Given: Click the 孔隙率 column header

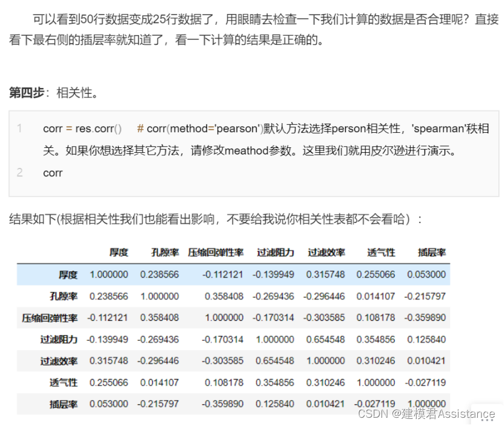Looking at the screenshot, I should [x=164, y=252].
